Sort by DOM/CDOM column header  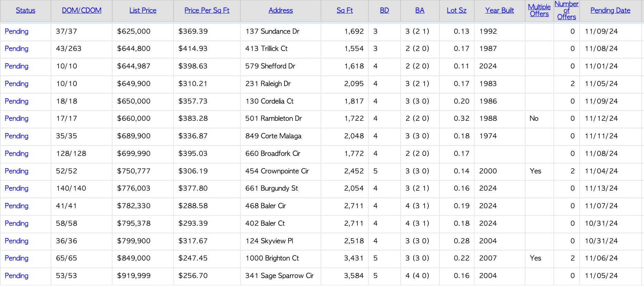pos(82,11)
